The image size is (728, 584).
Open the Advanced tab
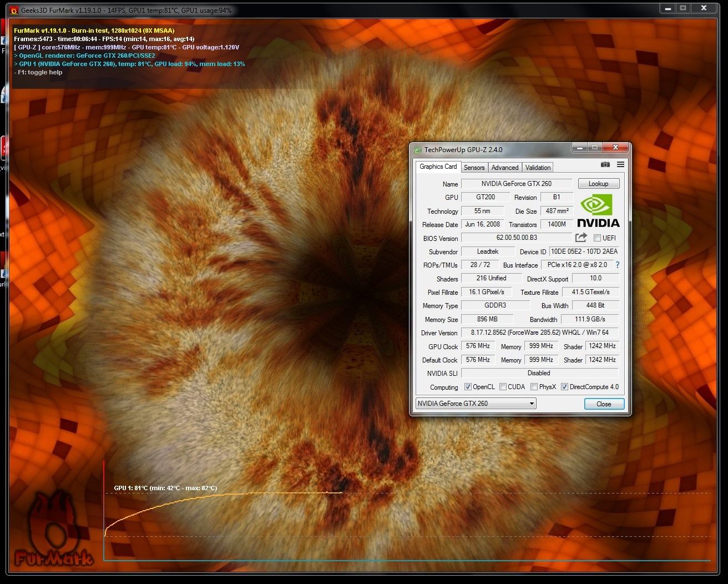click(505, 168)
